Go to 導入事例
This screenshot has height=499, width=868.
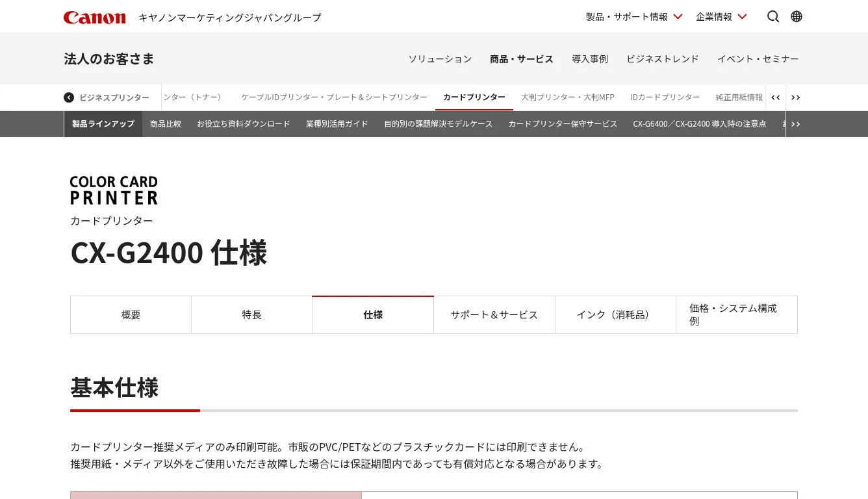click(x=590, y=59)
